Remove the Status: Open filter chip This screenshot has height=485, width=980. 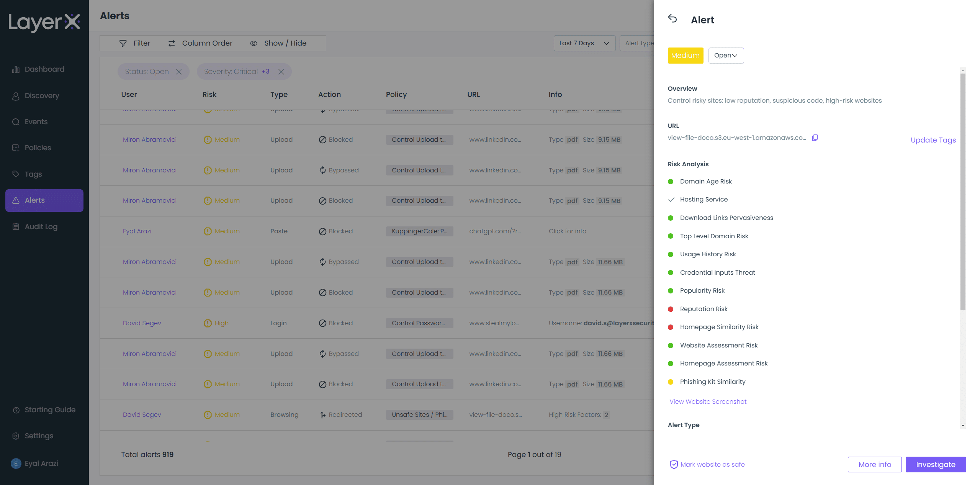pyautogui.click(x=179, y=72)
